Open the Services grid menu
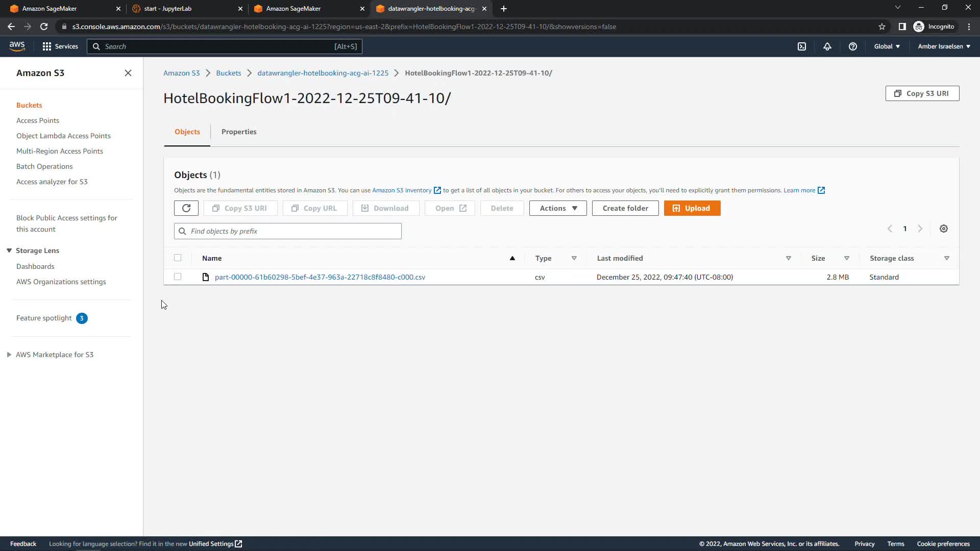980x551 pixels. click(60, 46)
